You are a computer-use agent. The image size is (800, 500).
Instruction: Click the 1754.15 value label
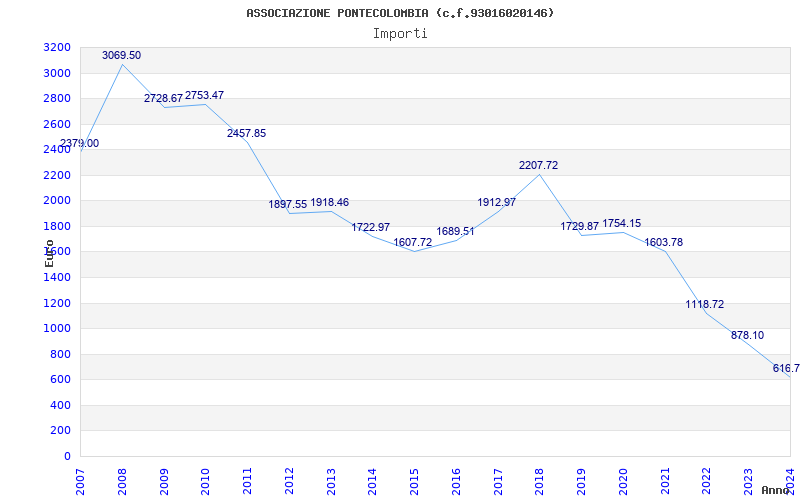coord(621,223)
